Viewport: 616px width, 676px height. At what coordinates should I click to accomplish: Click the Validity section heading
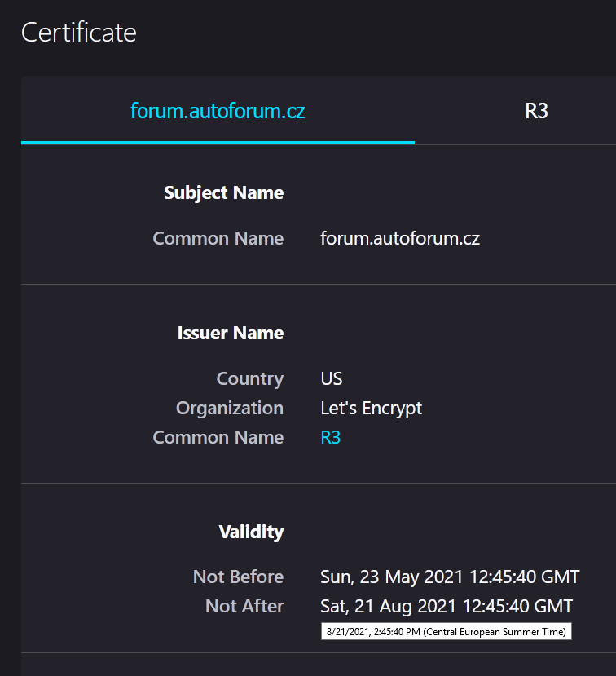click(251, 532)
